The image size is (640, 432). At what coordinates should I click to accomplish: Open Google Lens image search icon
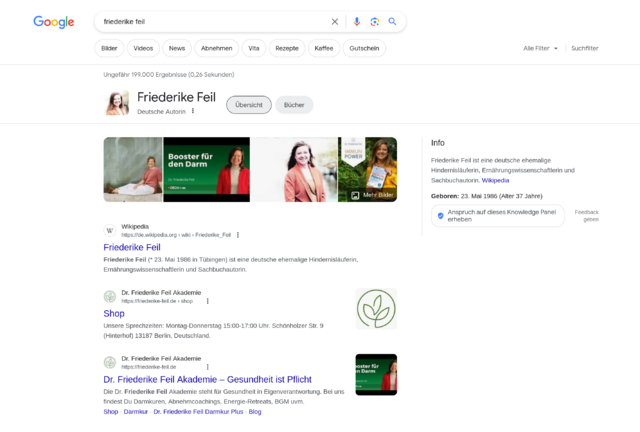[374, 22]
